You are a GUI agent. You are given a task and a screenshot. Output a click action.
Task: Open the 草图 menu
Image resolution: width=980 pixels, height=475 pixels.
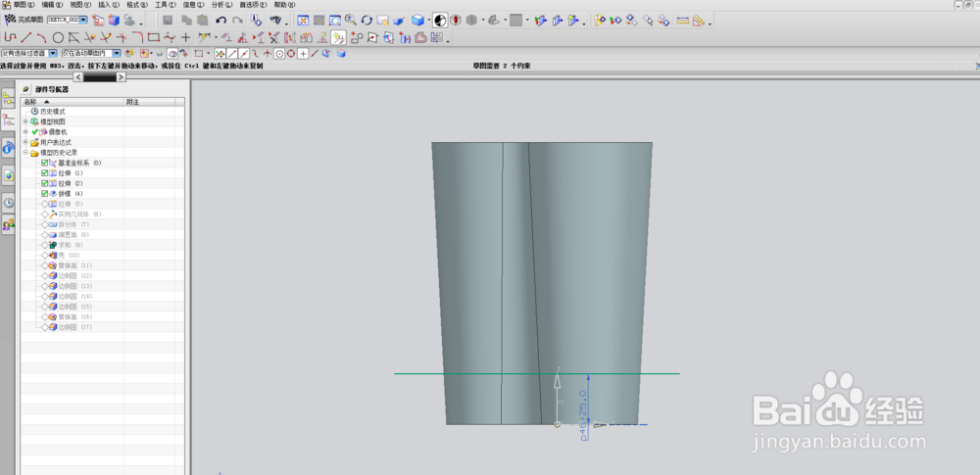pyautogui.click(x=24, y=4)
